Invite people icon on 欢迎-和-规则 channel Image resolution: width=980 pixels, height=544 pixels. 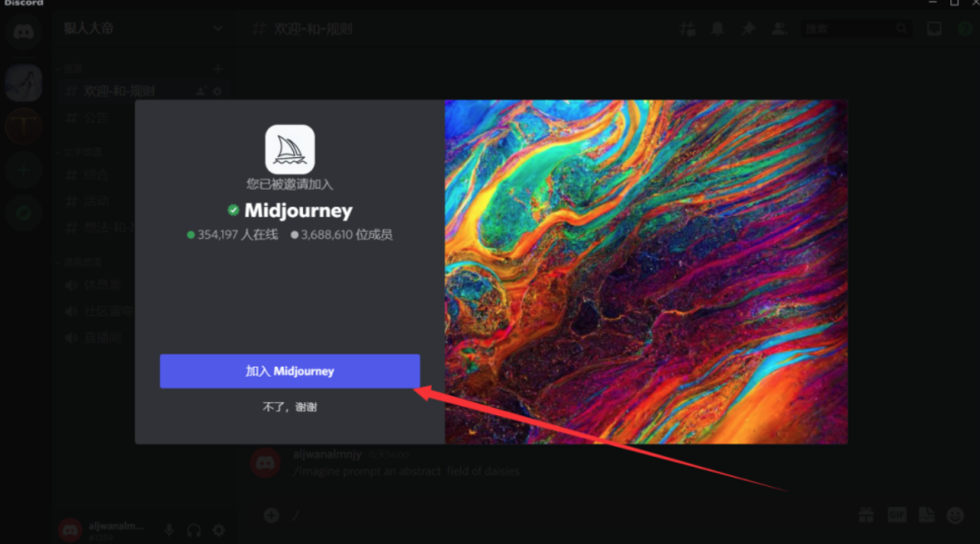click(x=201, y=92)
